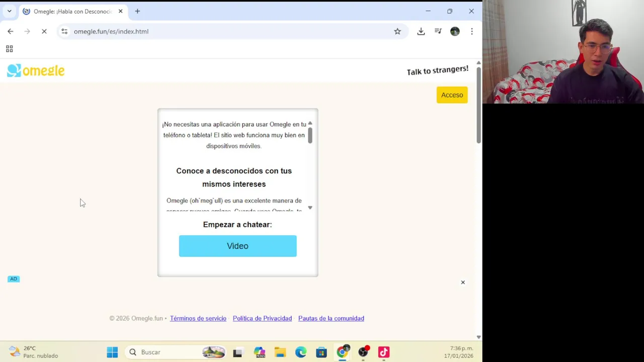Click the yellow Acceso button
644x362 pixels.
point(452,95)
